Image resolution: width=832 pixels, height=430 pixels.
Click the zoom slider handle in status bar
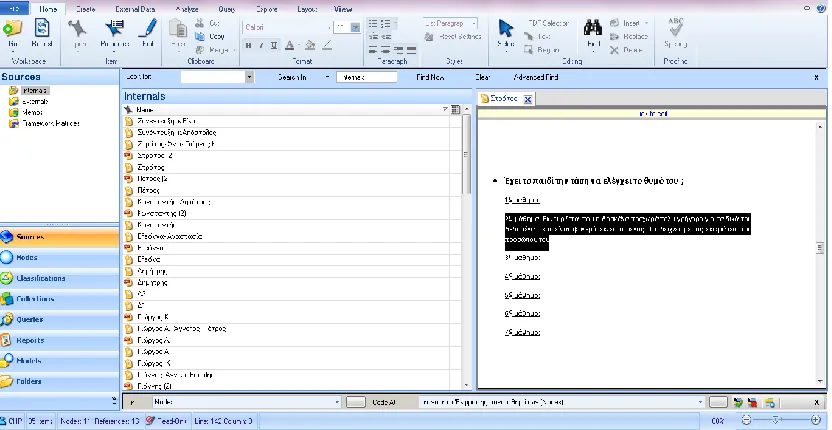[776, 420]
